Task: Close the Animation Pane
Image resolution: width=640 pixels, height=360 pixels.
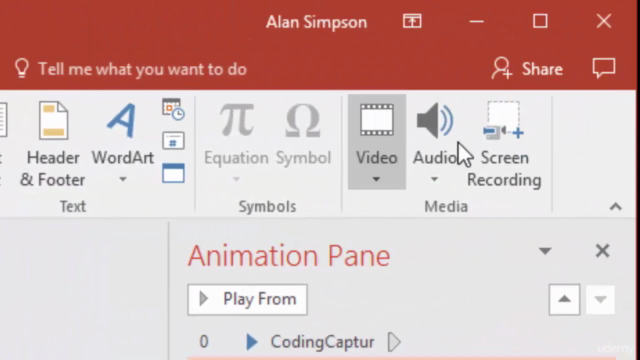Action: pyautogui.click(x=602, y=251)
